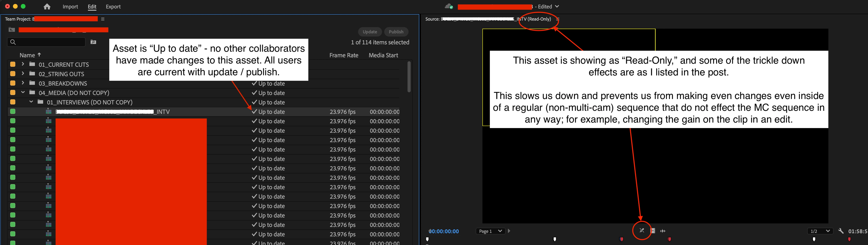Click the source monitor settings wrench icon
Screen dimensions: 868x245
[x=841, y=231]
